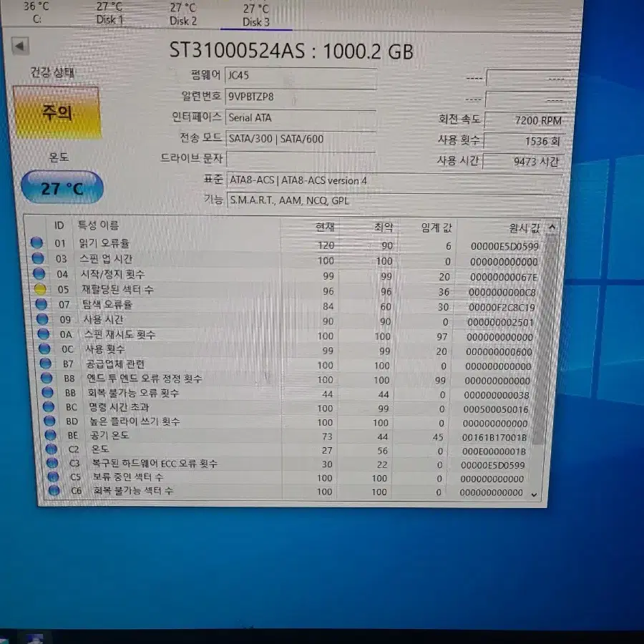This screenshot has width=644, height=644.
Task: Click the 27 °C temperature indicator
Action: tap(62, 188)
